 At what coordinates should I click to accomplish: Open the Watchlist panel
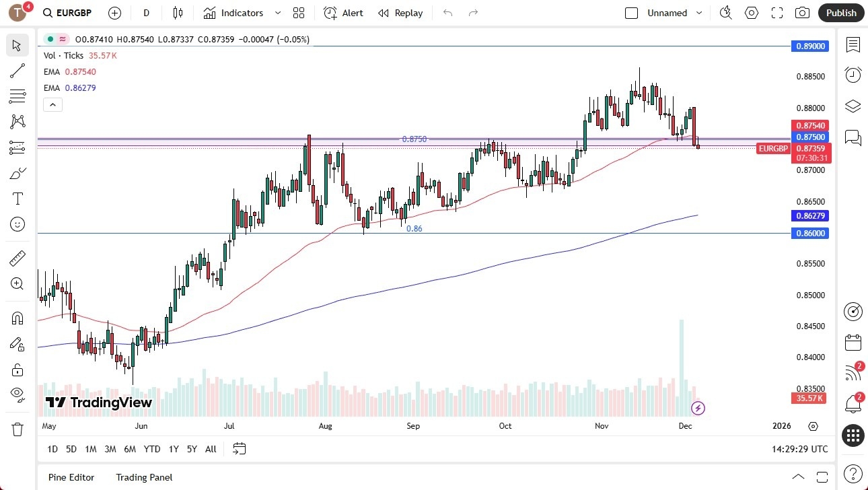coord(853,44)
